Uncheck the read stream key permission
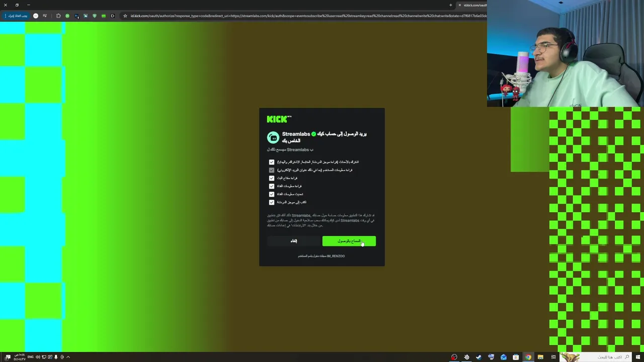 click(272, 178)
